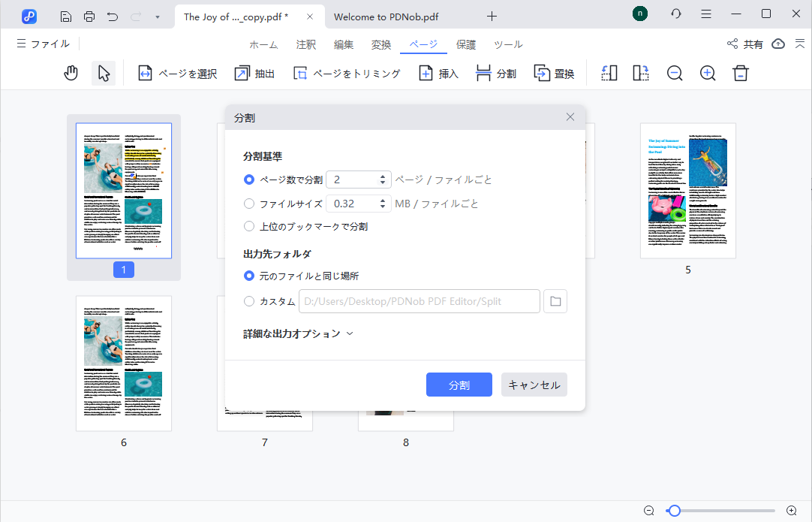Choose 上位のブックマークで分割 option
The height and width of the screenshot is (522, 812).
click(248, 226)
